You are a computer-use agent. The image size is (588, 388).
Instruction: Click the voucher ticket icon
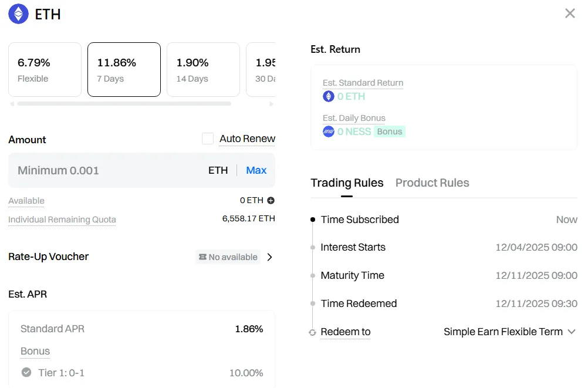point(202,257)
